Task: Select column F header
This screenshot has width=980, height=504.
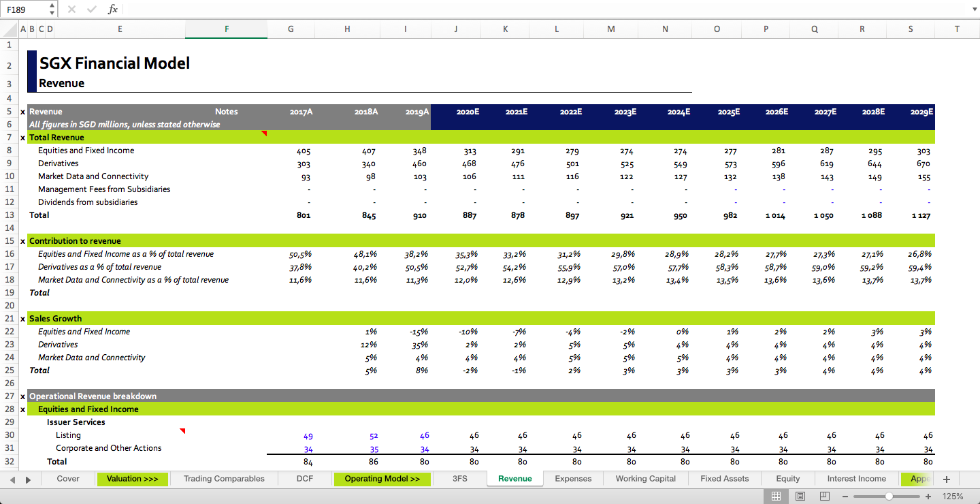Action: tap(227, 29)
